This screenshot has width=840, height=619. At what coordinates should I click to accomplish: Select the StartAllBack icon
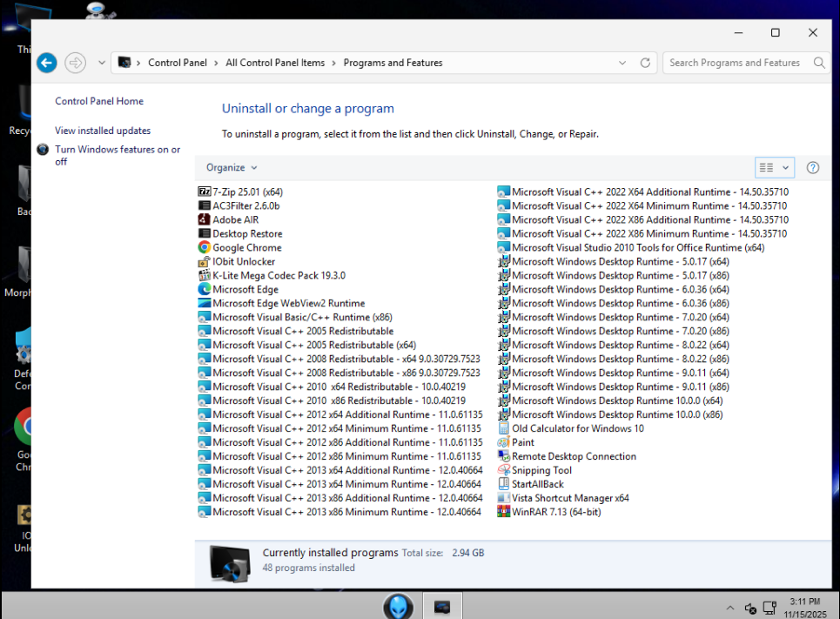[x=504, y=484]
